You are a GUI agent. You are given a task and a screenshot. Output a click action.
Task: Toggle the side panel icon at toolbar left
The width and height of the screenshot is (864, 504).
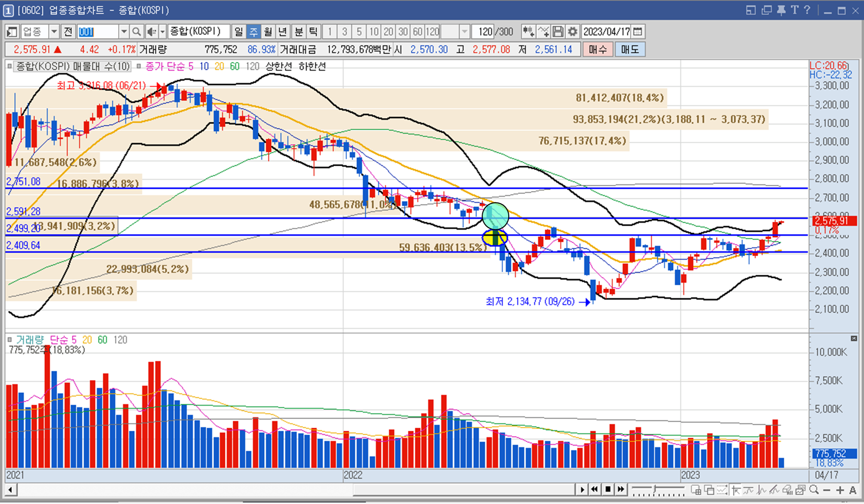(x=12, y=32)
